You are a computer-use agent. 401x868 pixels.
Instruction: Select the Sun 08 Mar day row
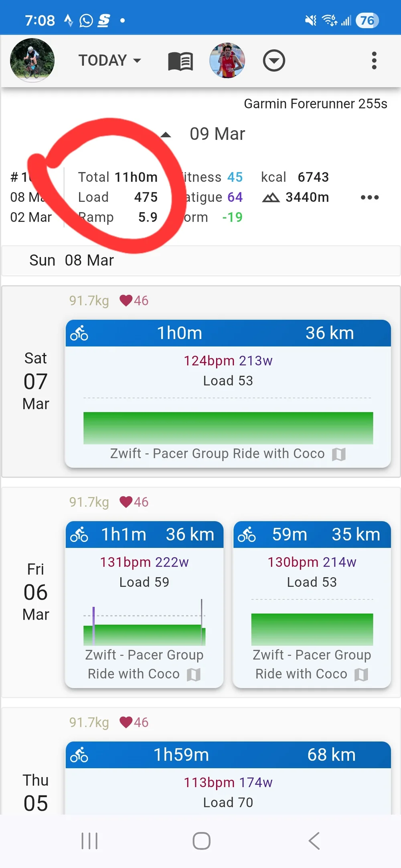point(200,261)
